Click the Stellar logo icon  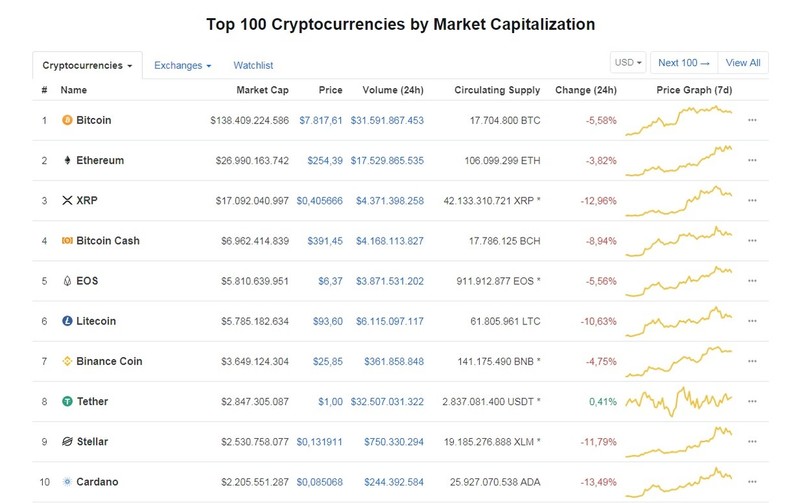67,441
